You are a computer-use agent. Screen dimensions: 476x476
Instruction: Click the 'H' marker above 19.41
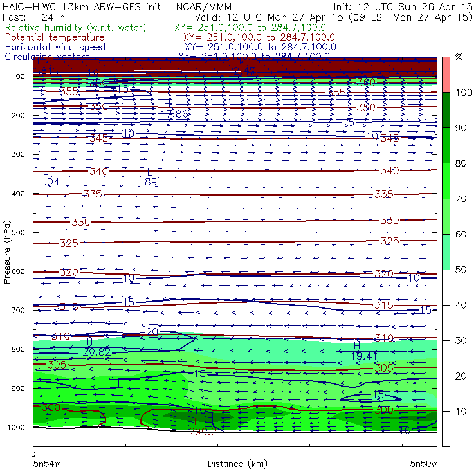pos(357,346)
